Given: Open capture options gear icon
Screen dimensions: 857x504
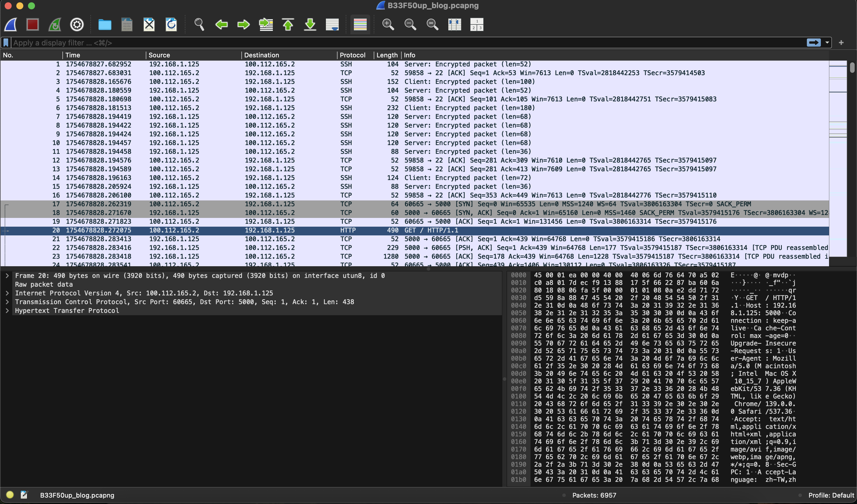Looking at the screenshot, I should tap(77, 24).
